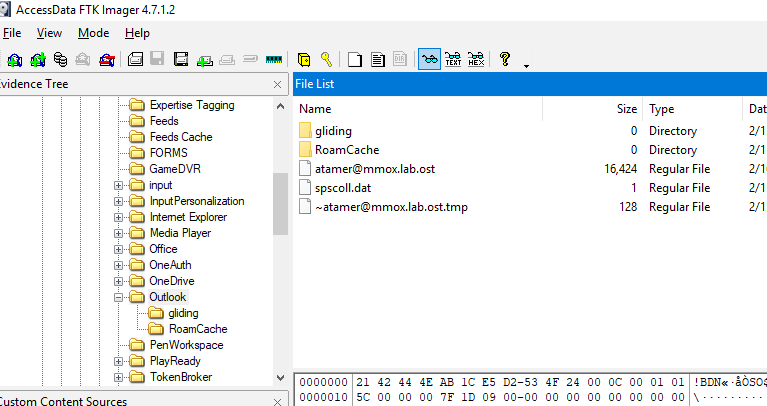The height and width of the screenshot is (406, 767).
Task: Click the Remove All Evidence Items icon
Action: tap(107, 60)
